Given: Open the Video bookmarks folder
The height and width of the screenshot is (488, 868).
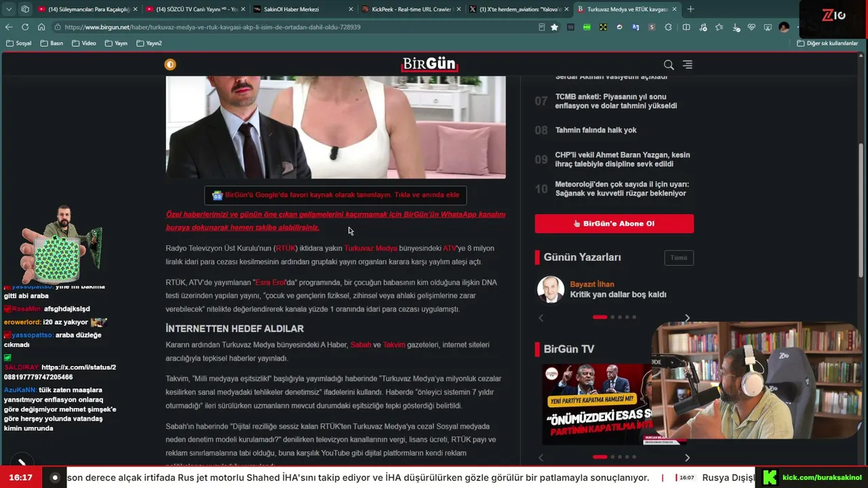Looking at the screenshot, I should tap(84, 43).
